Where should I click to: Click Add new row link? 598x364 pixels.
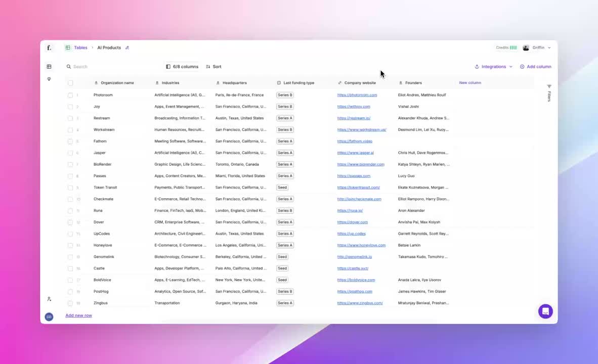click(x=78, y=315)
